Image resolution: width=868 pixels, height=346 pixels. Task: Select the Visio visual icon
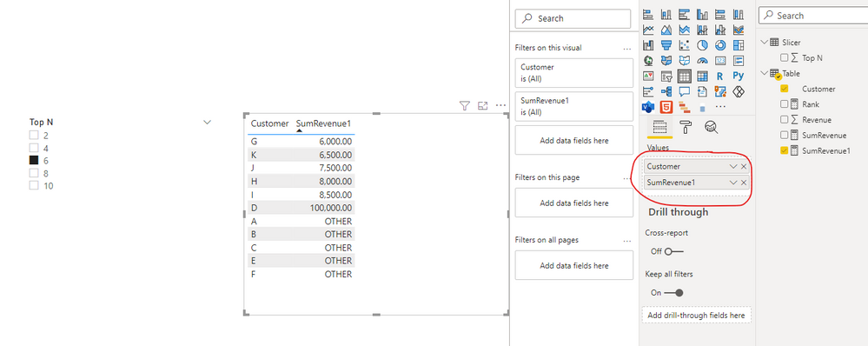[648, 106]
